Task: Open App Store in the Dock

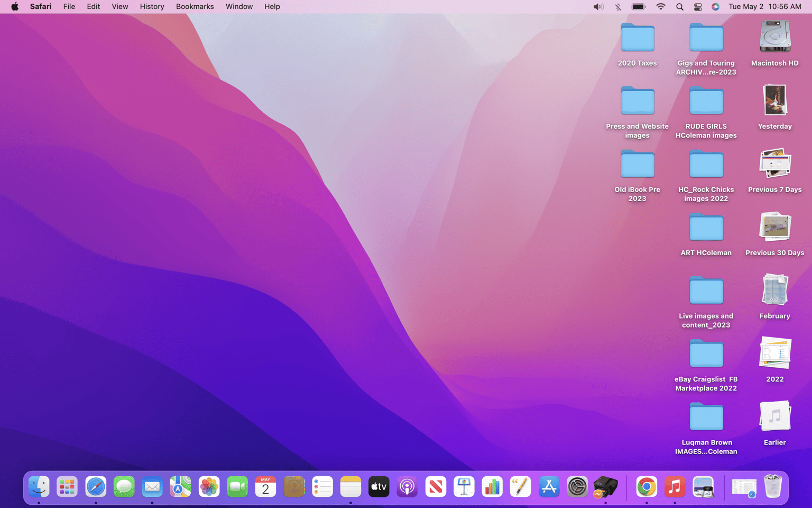Action: click(549, 487)
